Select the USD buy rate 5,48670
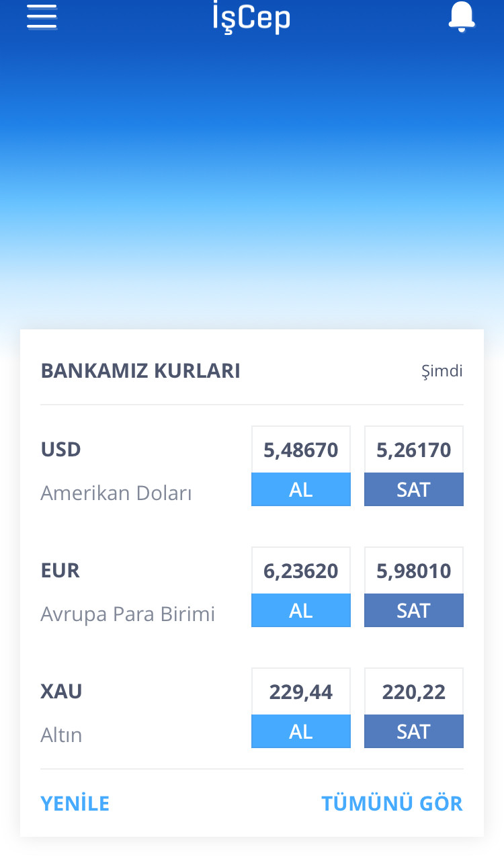The width and height of the screenshot is (504, 857). pyautogui.click(x=301, y=450)
